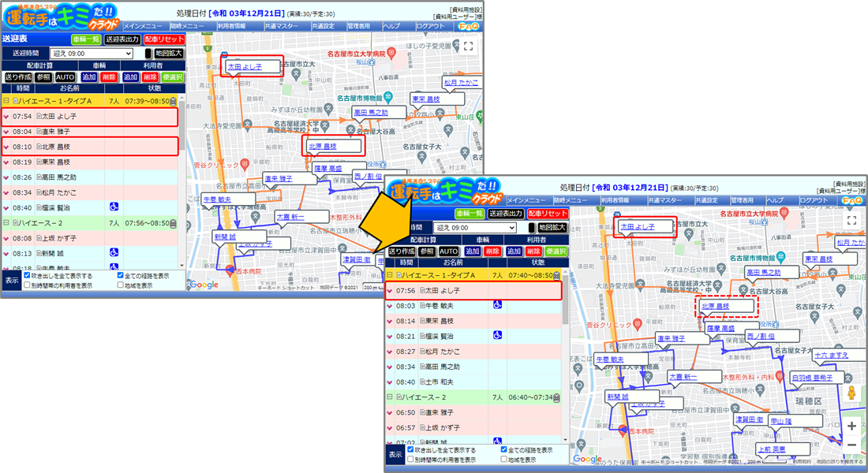Click the 運転手はキミだ logo in back window
868x473 pixels.
pos(61,17)
